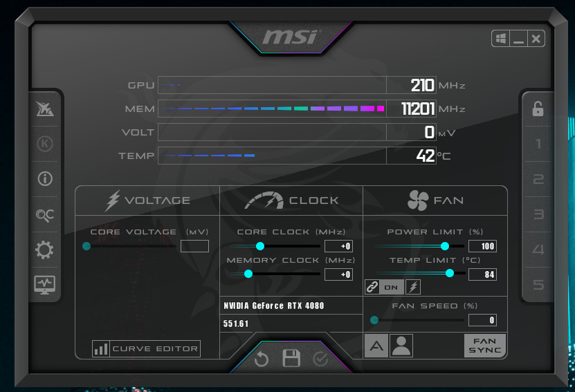Toggle apply at Windows startup icon
Image resolution: width=575 pixels, height=392 pixels.
(x=500, y=39)
